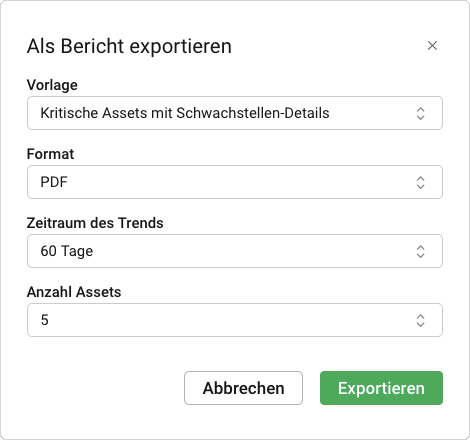Select the 'Kritische Assets mit Schwachstellen-Details' value text

point(185,113)
